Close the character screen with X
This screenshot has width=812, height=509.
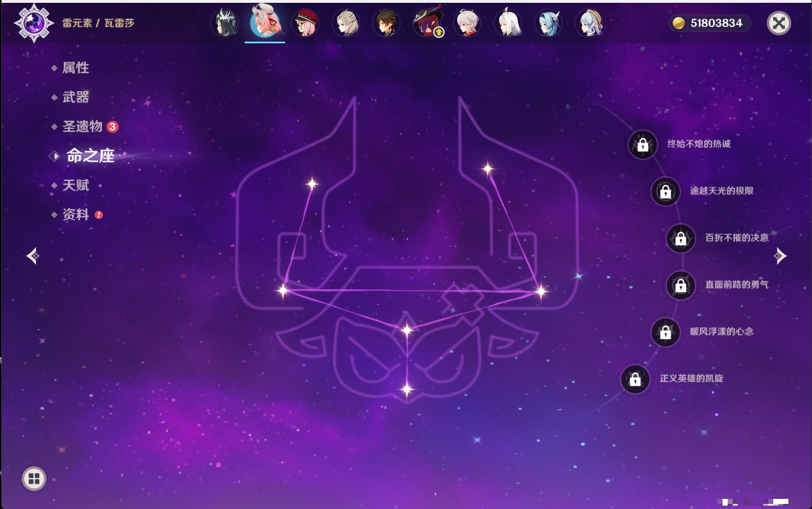[x=779, y=23]
